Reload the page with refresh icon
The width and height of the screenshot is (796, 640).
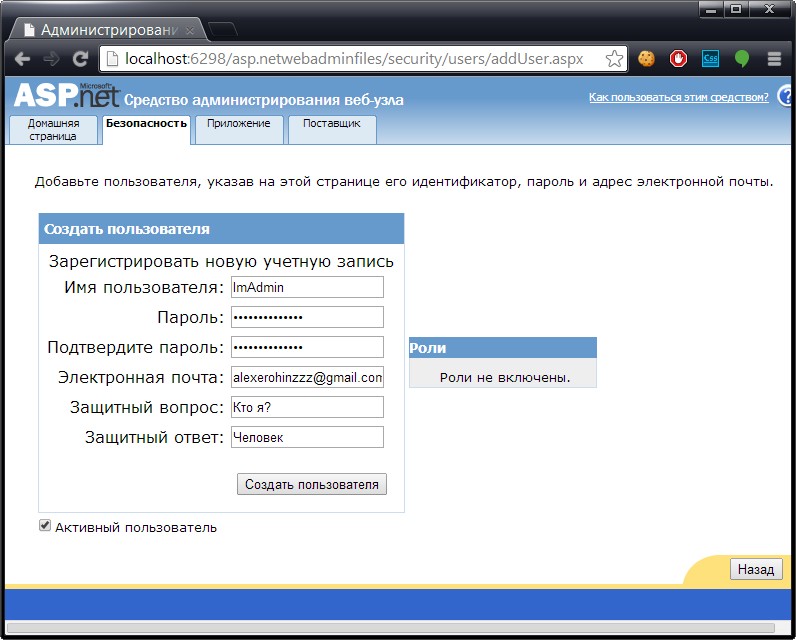pos(80,59)
